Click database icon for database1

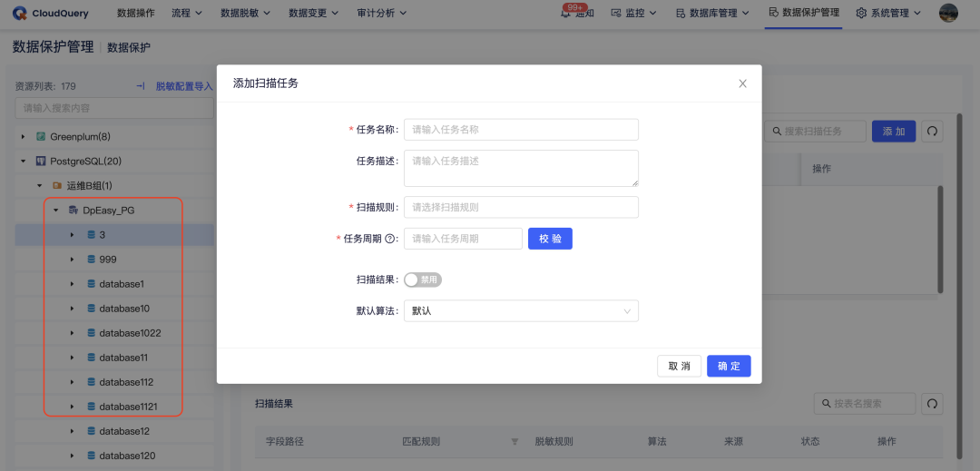pos(92,284)
